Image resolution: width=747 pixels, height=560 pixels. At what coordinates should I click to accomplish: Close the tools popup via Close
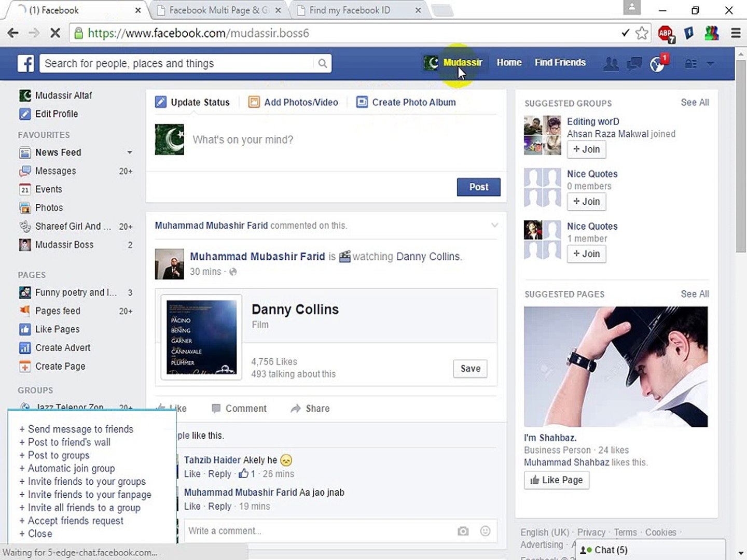[36, 534]
